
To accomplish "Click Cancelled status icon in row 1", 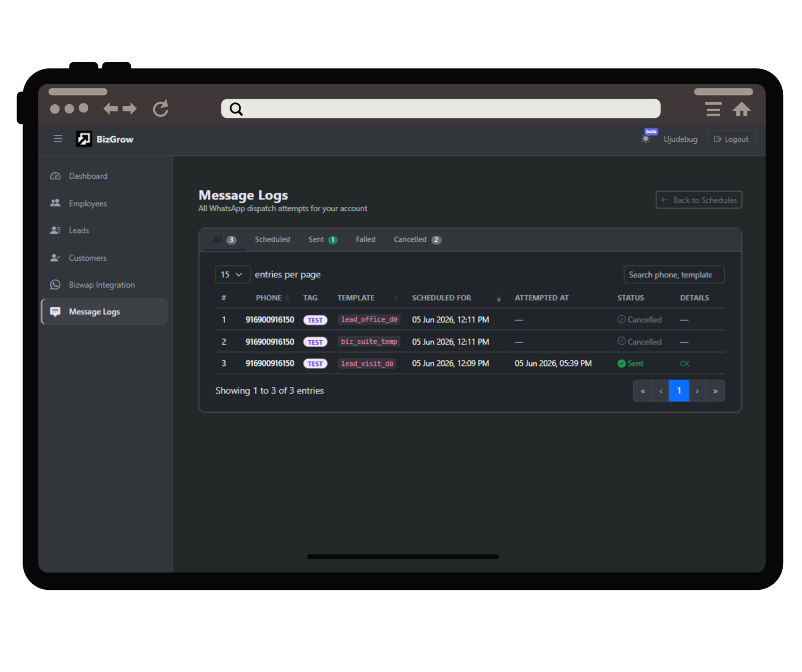I will point(621,319).
